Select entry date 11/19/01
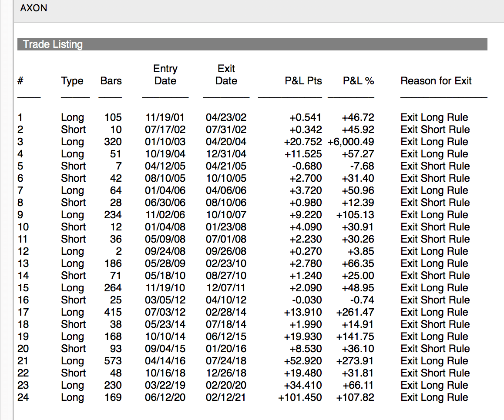 165,117
